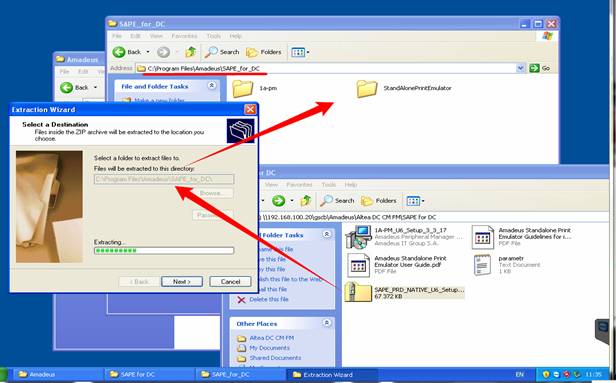This screenshot has width=616, height=383.
Task: Open File menu in SAPE_for_DC window
Action: [x=117, y=36]
